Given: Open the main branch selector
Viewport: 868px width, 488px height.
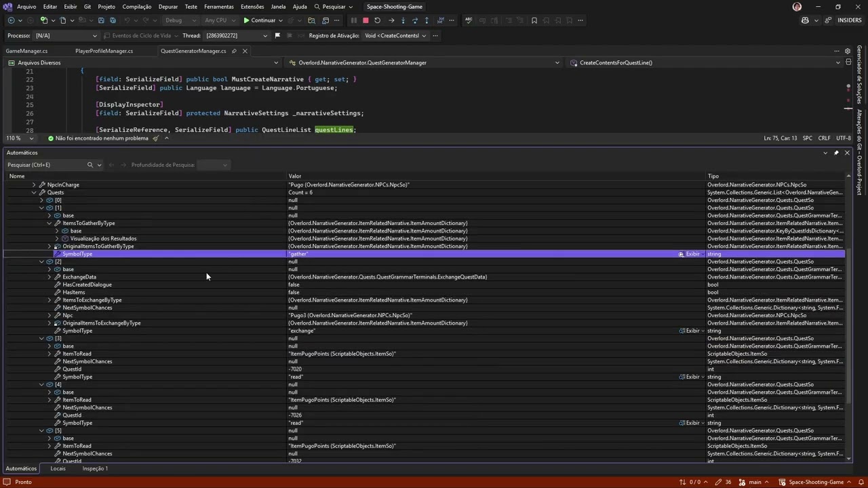Looking at the screenshot, I should click(x=754, y=482).
